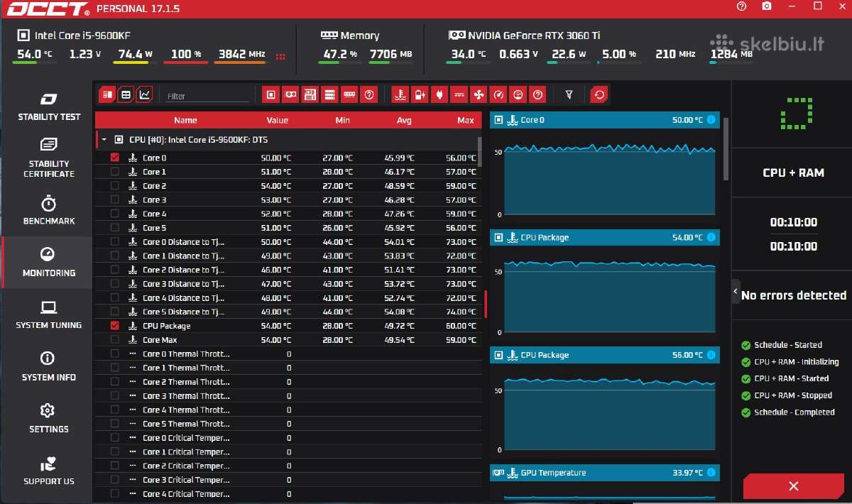
Task: Collapse the right test panel with the arrow
Action: tap(736, 292)
